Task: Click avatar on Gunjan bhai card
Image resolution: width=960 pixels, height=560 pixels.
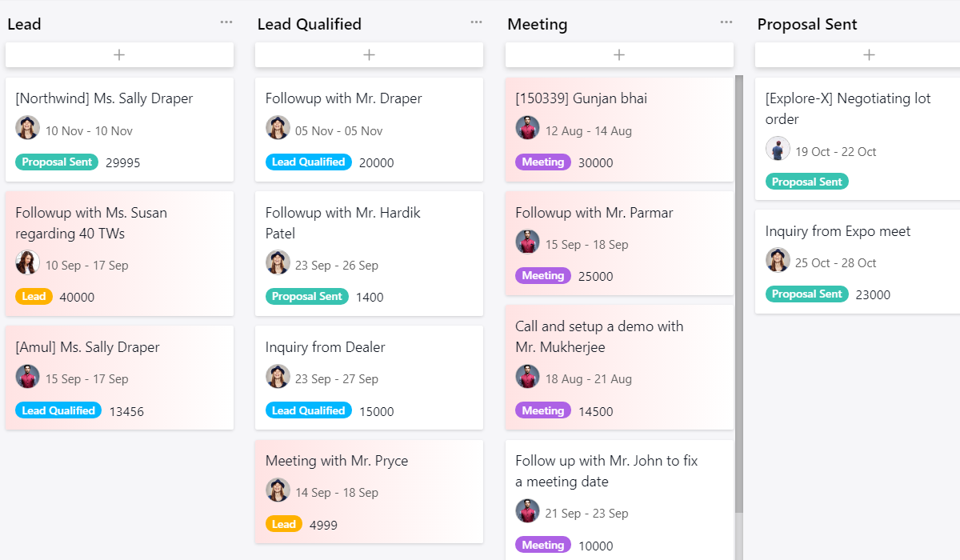Action: 527,128
